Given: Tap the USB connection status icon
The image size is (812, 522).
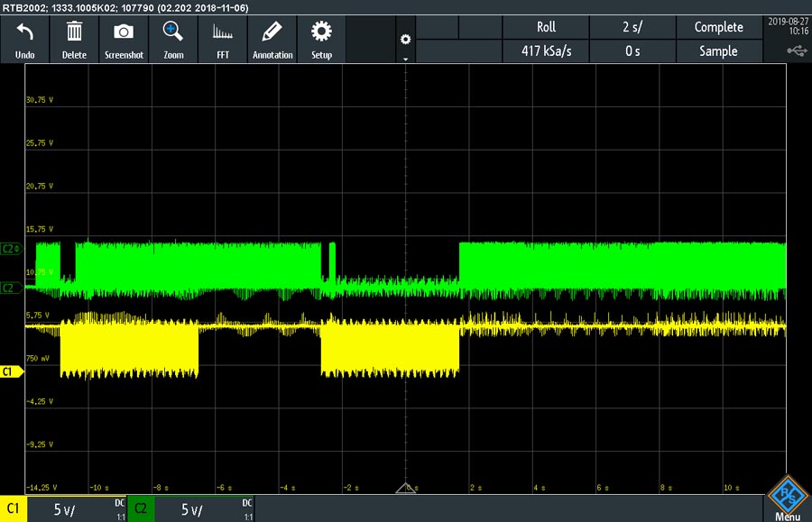Looking at the screenshot, I should [797, 50].
